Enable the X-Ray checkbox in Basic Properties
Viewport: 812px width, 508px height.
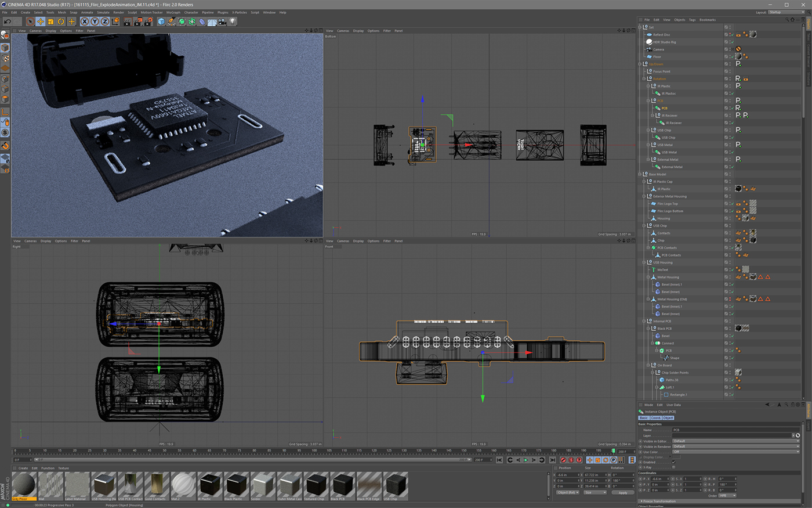pos(674,467)
